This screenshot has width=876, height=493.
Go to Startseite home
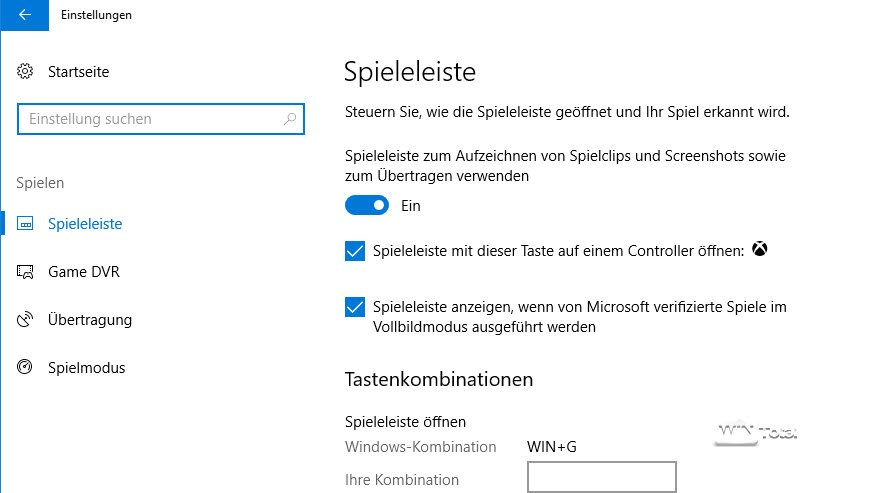point(78,72)
